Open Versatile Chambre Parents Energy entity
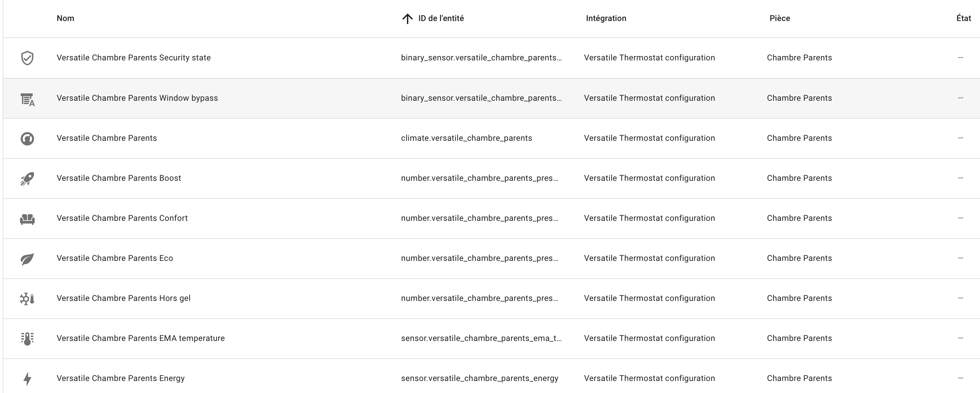980x393 pixels. click(x=121, y=378)
